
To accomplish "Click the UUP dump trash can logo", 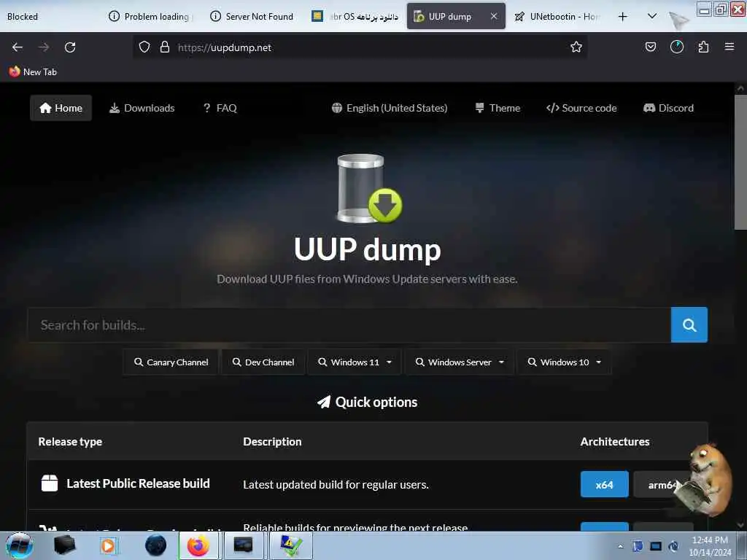I will [368, 189].
